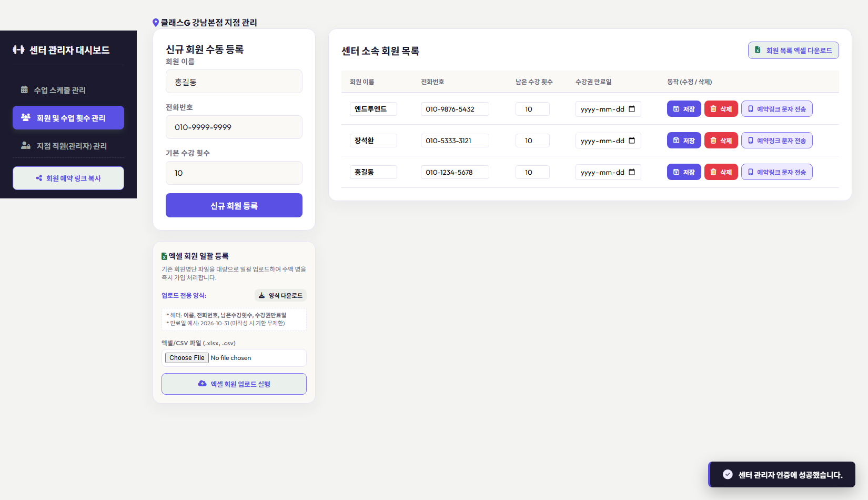Open 지점 직원(관리자) 관리 menu
The height and width of the screenshot is (500, 868).
click(68, 146)
